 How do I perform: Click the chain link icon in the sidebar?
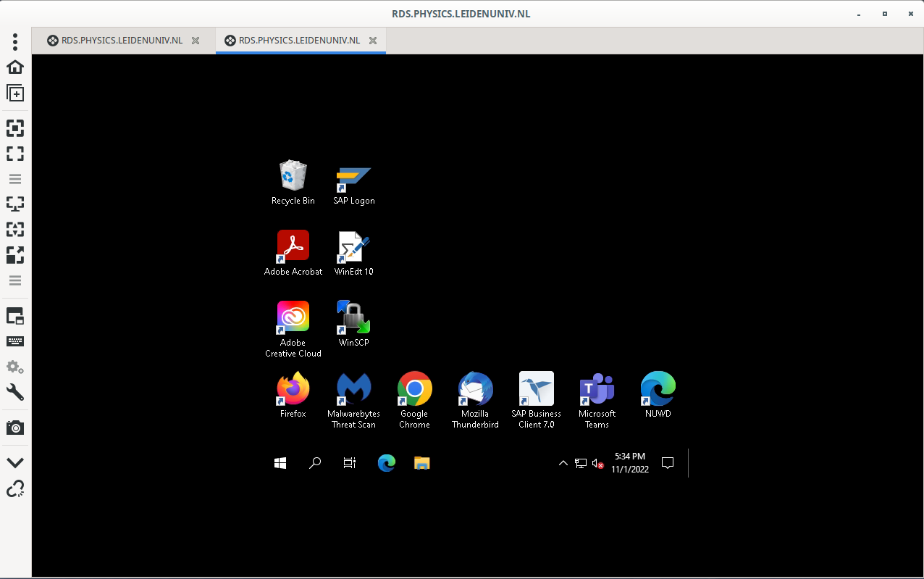(15, 489)
